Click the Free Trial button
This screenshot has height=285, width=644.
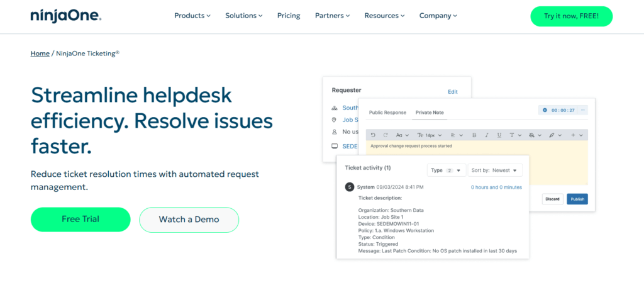(80, 220)
